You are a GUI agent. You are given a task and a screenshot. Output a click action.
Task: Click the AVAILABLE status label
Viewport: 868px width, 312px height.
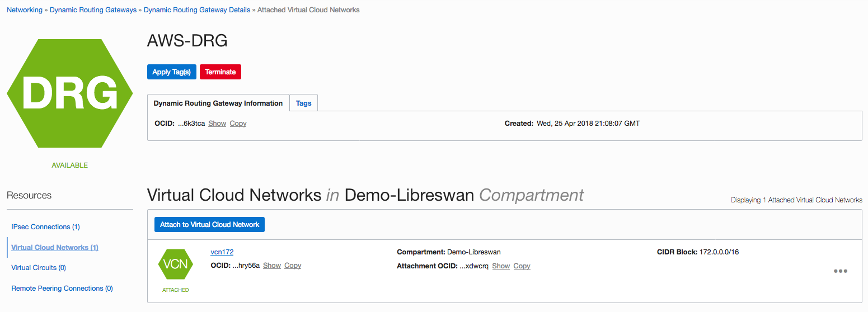pos(70,166)
